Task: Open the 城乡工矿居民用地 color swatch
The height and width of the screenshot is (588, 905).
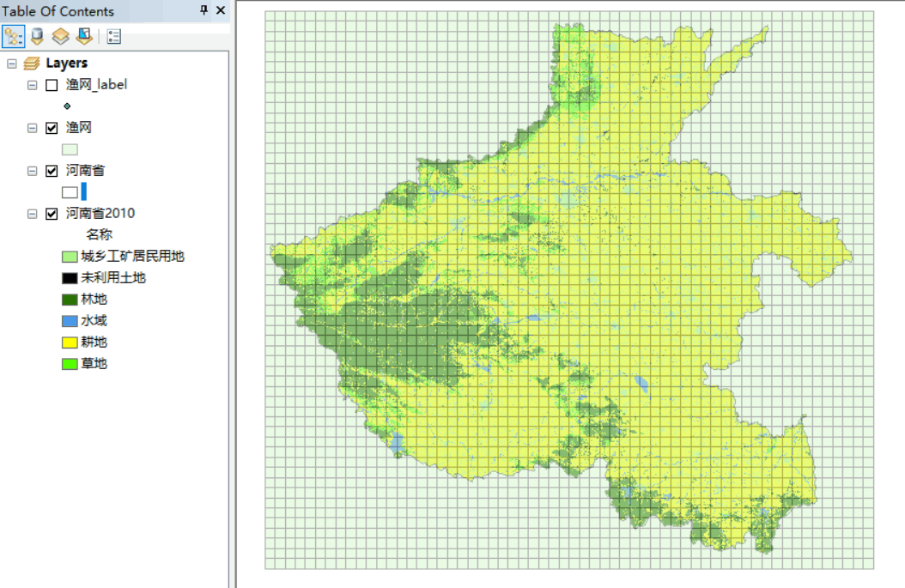Action: tap(70, 257)
